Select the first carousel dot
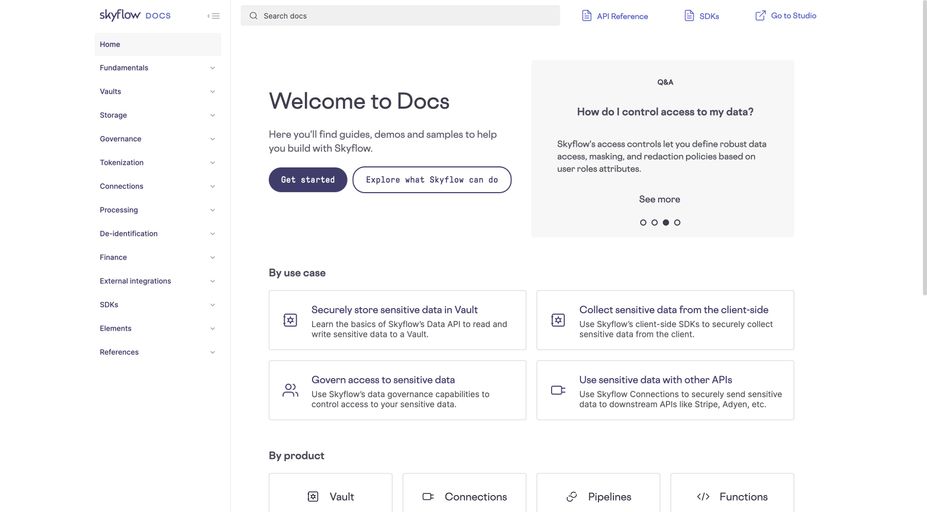Image resolution: width=927 pixels, height=512 pixels. [x=643, y=223]
